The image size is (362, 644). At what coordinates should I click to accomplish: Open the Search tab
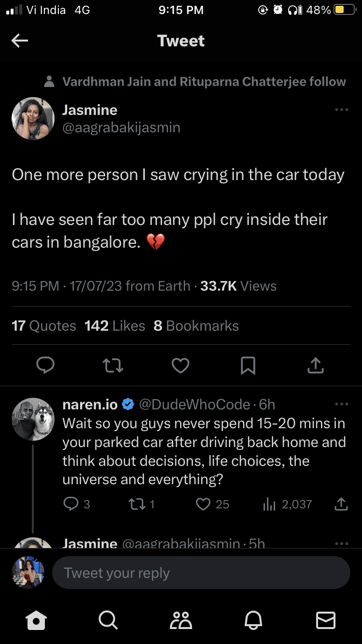[x=108, y=620]
